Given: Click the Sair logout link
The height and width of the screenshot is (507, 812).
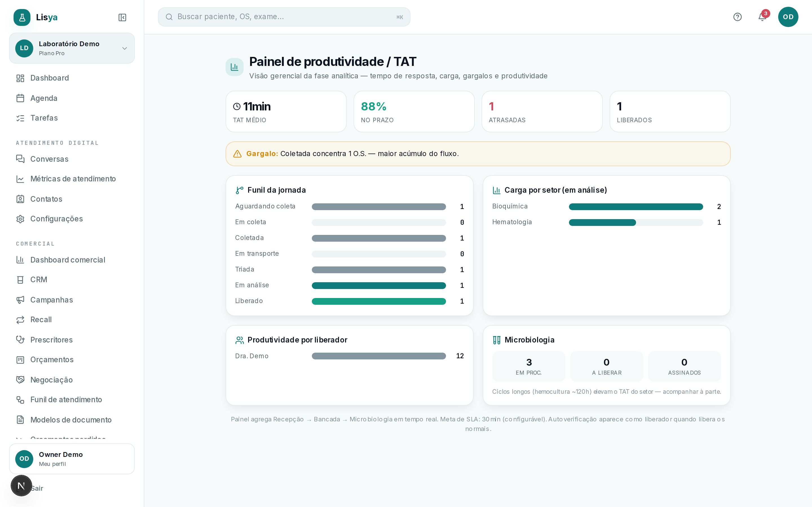Looking at the screenshot, I should click(x=37, y=488).
